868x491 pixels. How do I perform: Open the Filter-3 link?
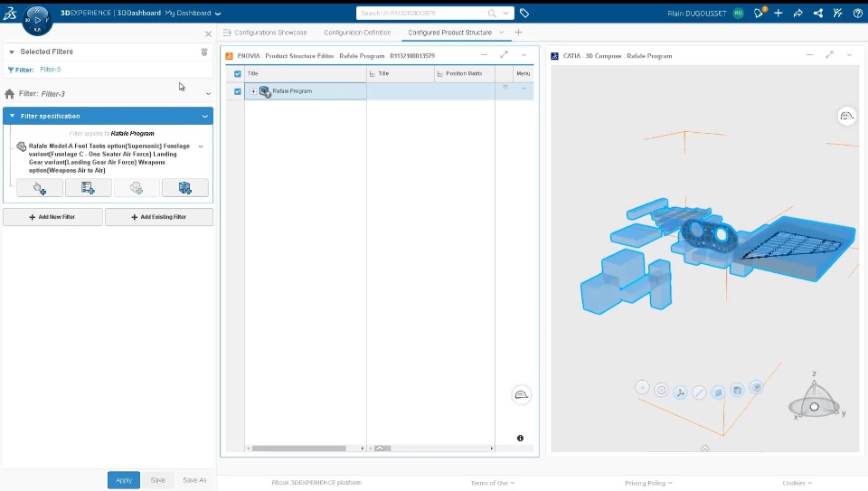pyautogui.click(x=51, y=70)
